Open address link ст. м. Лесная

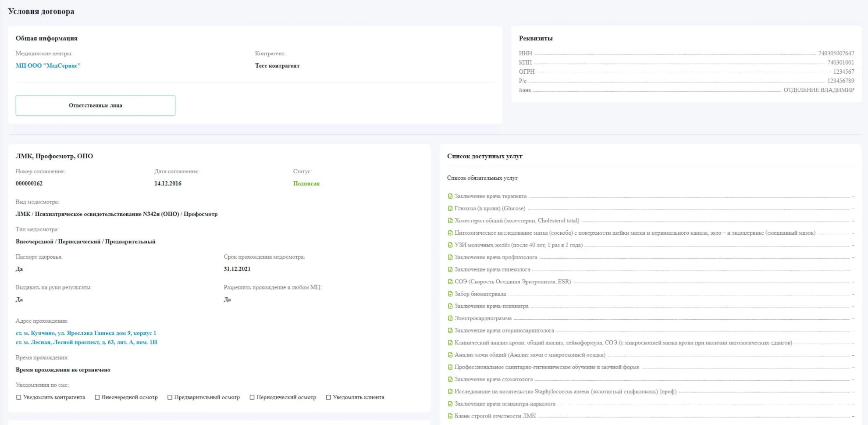(86, 343)
